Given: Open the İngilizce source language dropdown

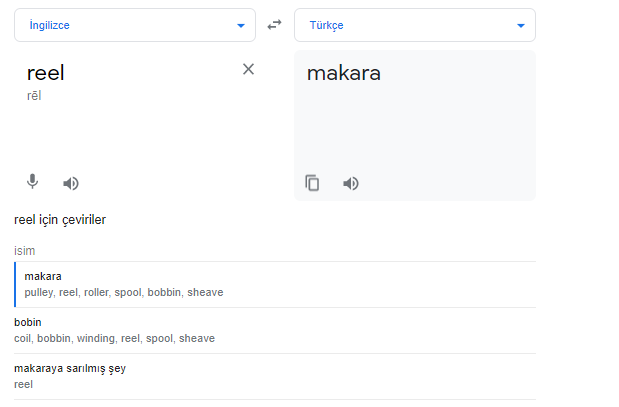Looking at the screenshot, I should 135,26.
